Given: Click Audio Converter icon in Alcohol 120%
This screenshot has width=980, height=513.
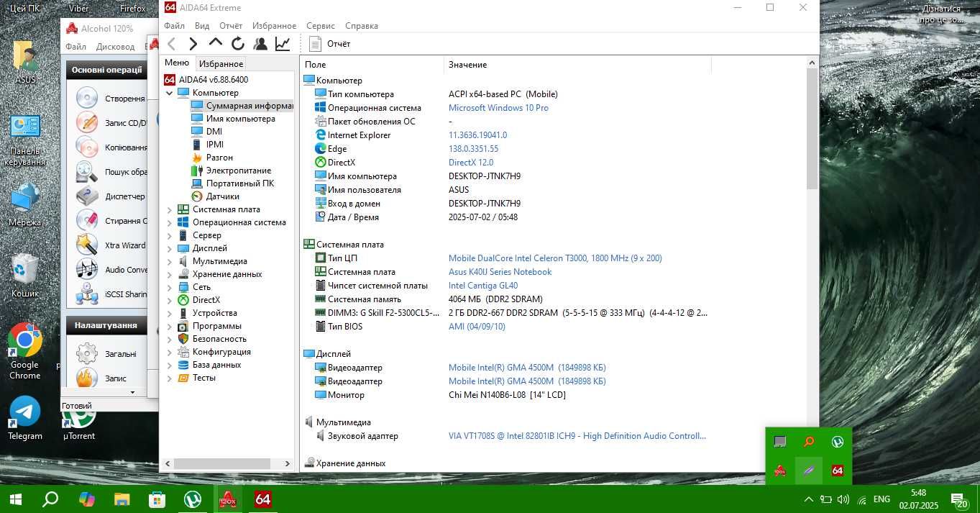Looking at the screenshot, I should (87, 269).
